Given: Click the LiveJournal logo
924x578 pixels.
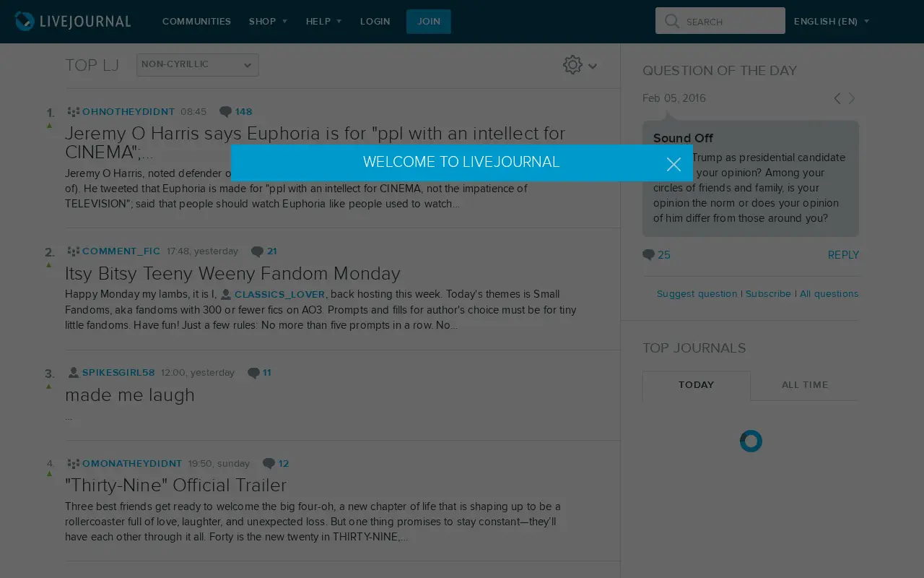Looking at the screenshot, I should pyautogui.click(x=73, y=22).
